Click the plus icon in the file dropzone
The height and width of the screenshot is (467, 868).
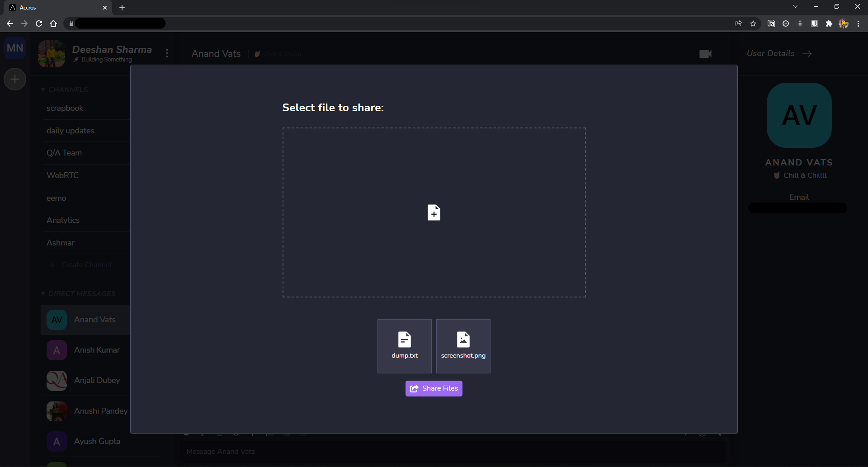point(434,212)
